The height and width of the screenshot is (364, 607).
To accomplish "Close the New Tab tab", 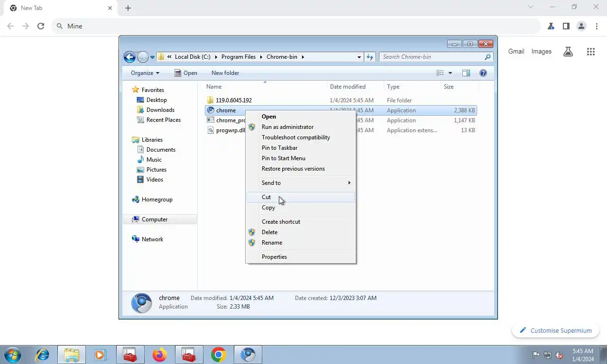I will click(110, 8).
